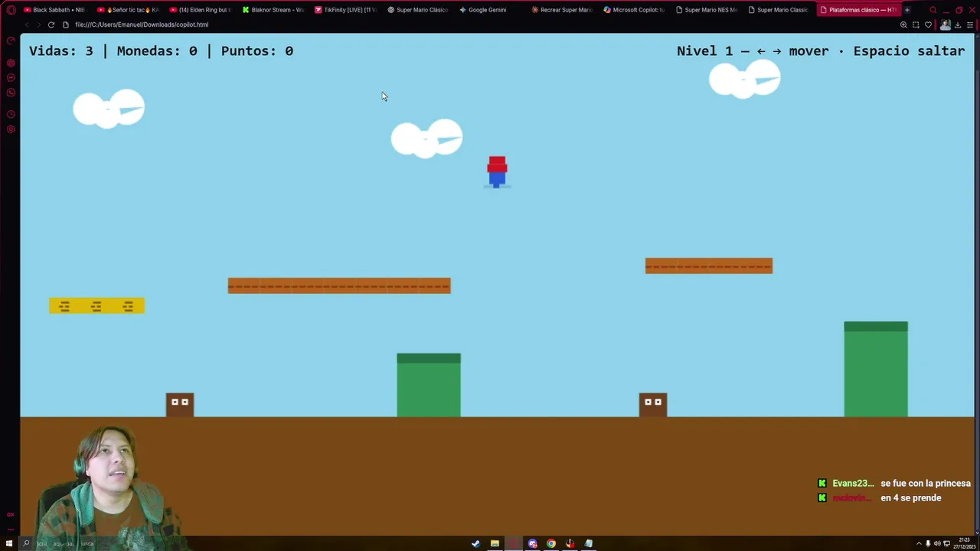
Task: Open Steam from the taskbar
Action: (x=476, y=544)
